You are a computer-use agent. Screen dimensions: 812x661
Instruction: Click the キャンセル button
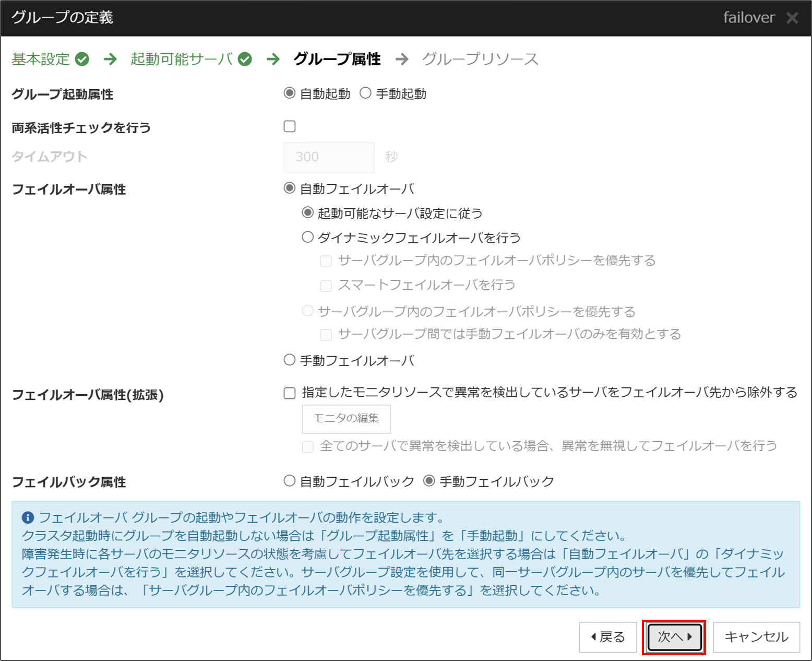(x=756, y=637)
